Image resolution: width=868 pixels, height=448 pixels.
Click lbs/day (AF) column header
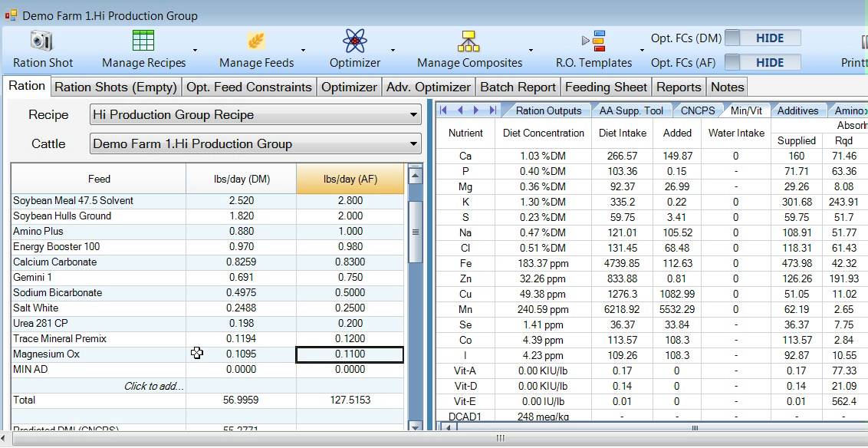point(350,179)
